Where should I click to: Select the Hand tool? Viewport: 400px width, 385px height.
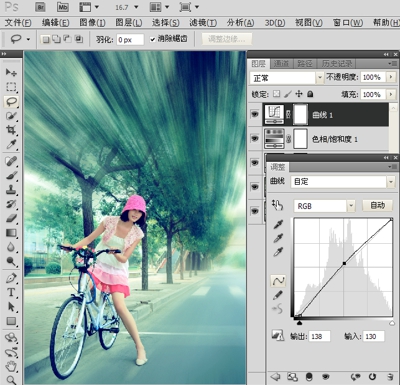pyautogui.click(x=11, y=366)
